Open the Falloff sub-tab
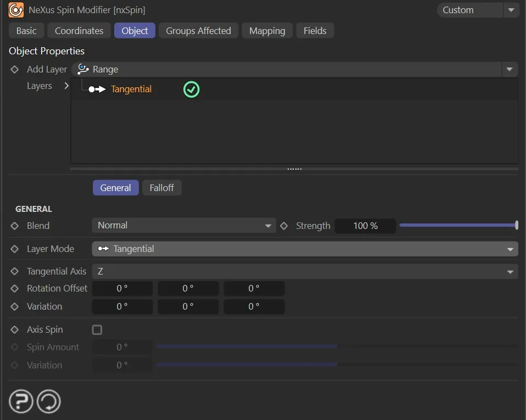Screen dimensions: 526x420 click(161, 188)
